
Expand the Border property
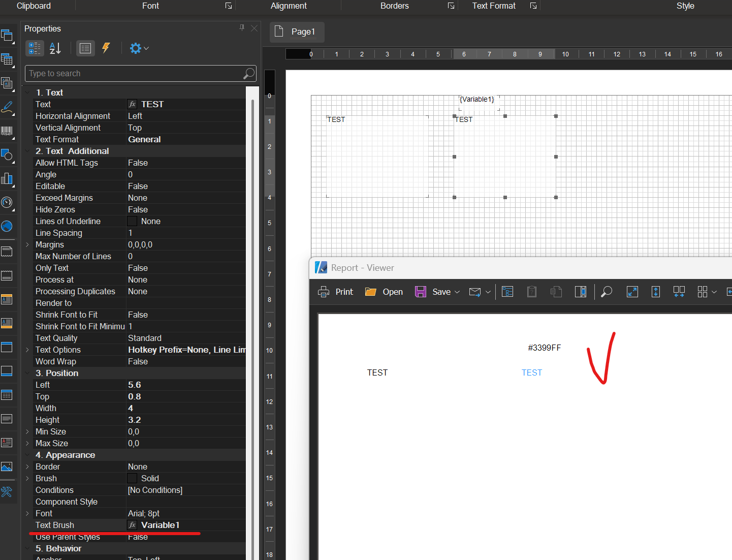coord(27,466)
